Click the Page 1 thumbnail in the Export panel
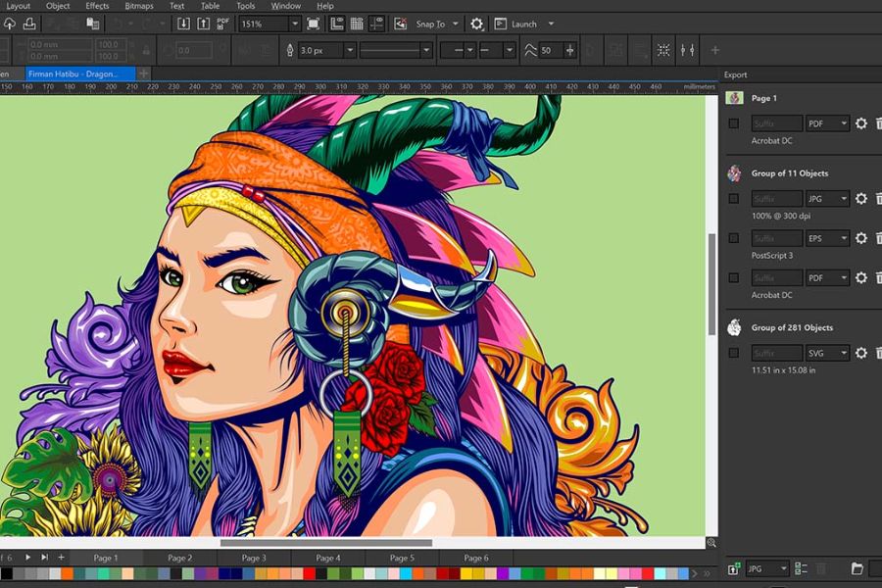The image size is (882, 588). point(734,98)
